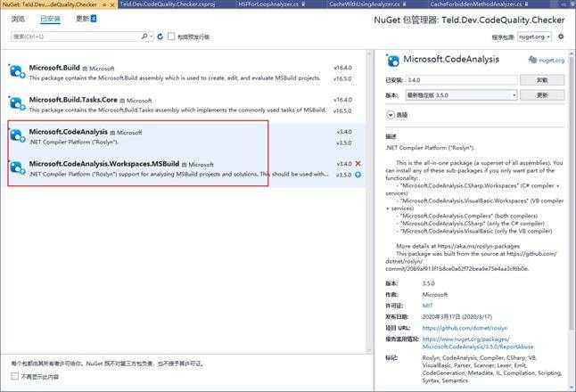Open the package source nuget.org dropdown
The width and height of the screenshot is (576, 392).
pyautogui.click(x=534, y=37)
